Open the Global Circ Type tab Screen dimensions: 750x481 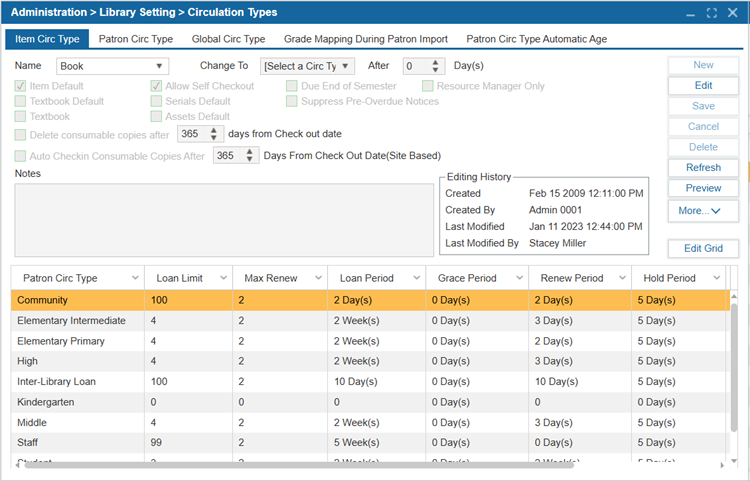pyautogui.click(x=228, y=39)
